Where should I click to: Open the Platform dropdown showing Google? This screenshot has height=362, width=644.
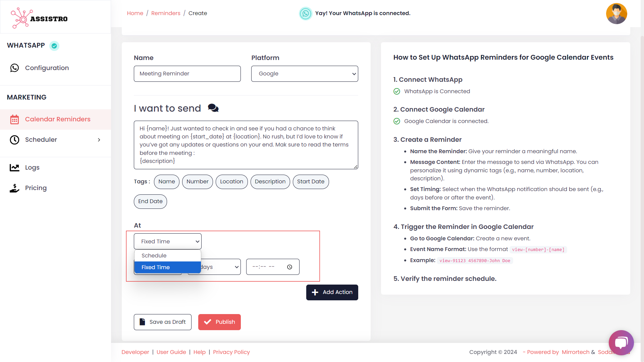(304, 74)
